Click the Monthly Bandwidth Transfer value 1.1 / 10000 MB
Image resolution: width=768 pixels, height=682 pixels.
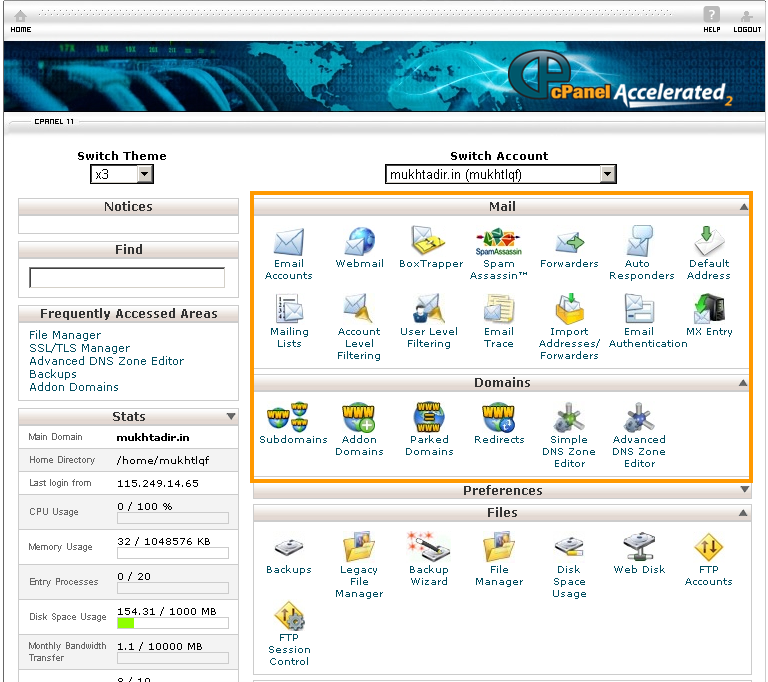(x=159, y=647)
